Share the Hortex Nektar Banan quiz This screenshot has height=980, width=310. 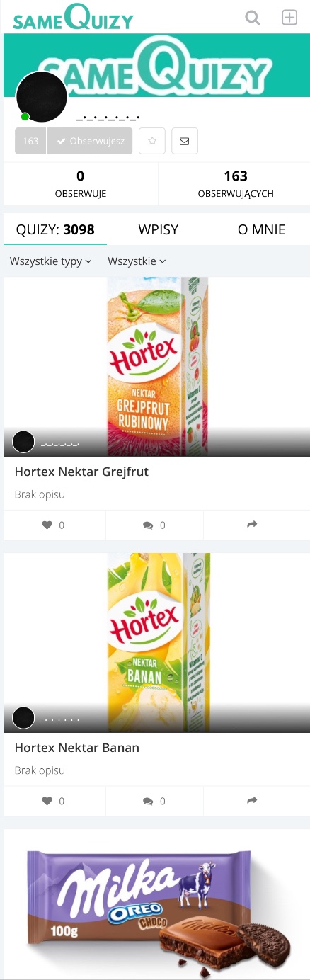coord(252,802)
